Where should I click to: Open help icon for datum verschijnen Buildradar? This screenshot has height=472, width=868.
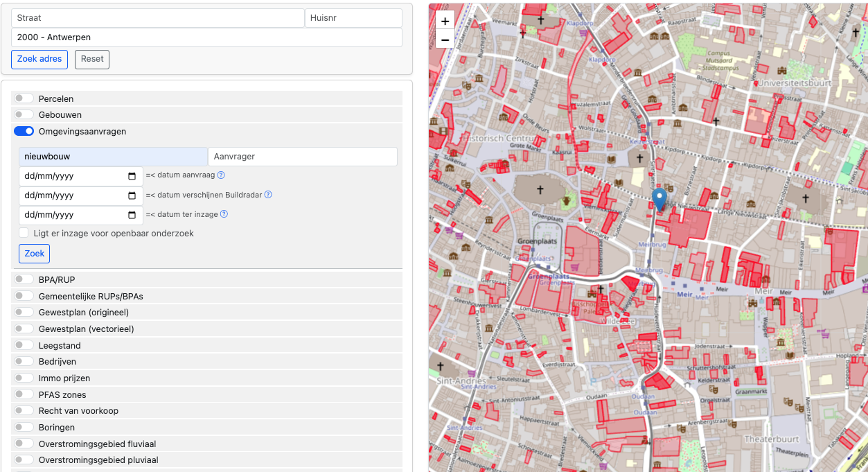(x=268, y=195)
